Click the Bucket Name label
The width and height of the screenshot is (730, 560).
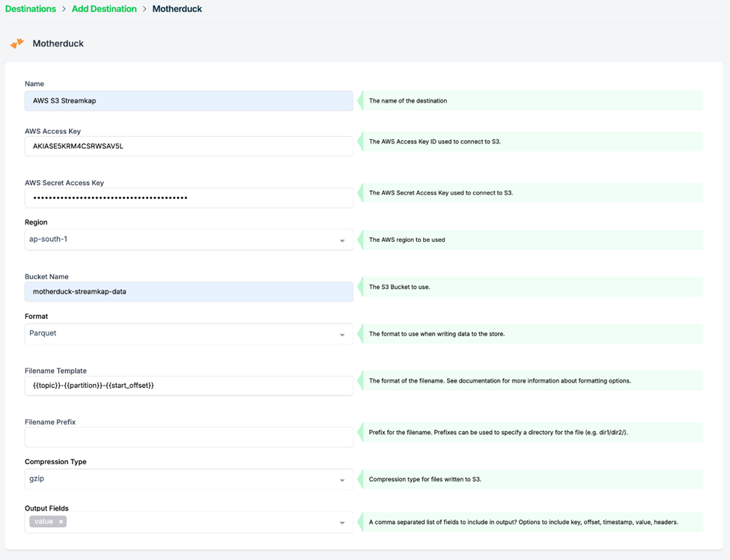pos(46,276)
